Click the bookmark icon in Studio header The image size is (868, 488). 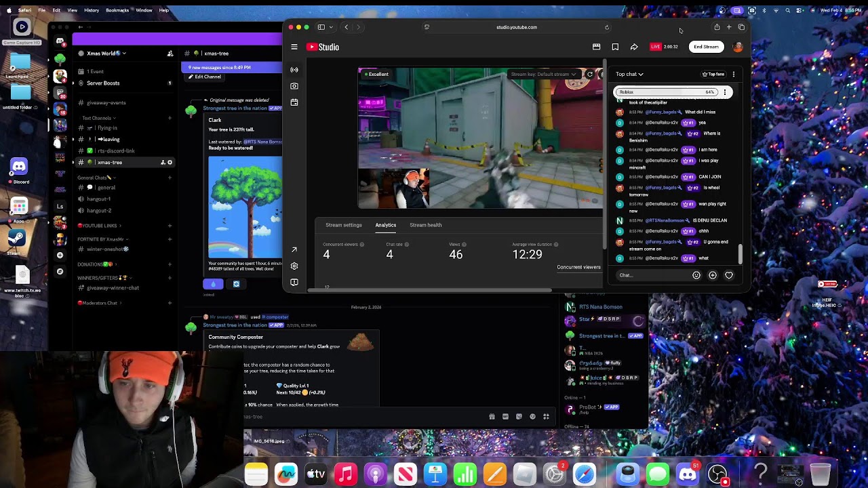pyautogui.click(x=615, y=47)
